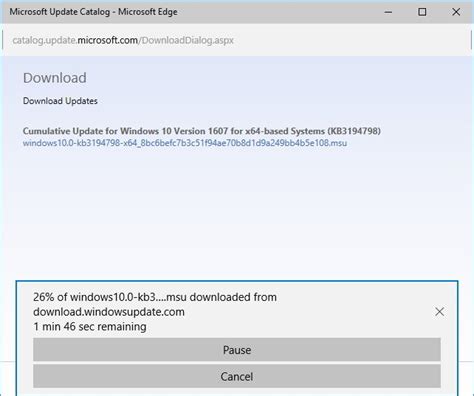Viewport: 474px width, 396px height.
Task: Click the Download Updates text
Action: tap(60, 101)
